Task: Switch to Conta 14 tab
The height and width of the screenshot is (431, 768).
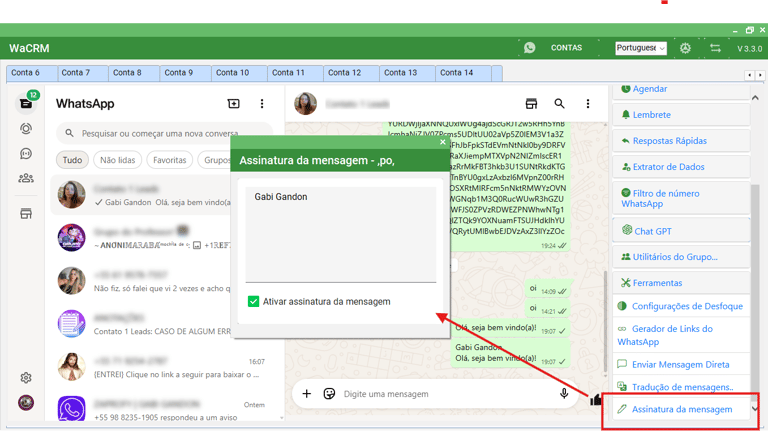Action: pos(463,73)
